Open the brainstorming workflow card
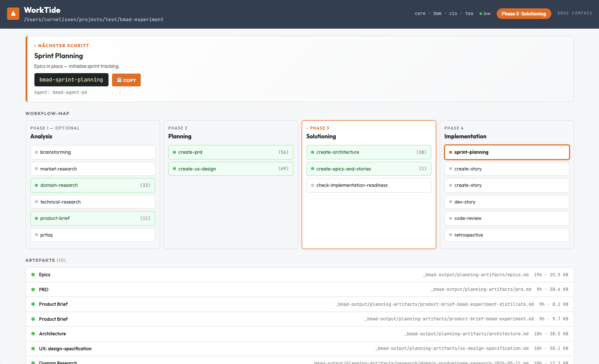Screen dimensions: 599x364 (x=93, y=152)
